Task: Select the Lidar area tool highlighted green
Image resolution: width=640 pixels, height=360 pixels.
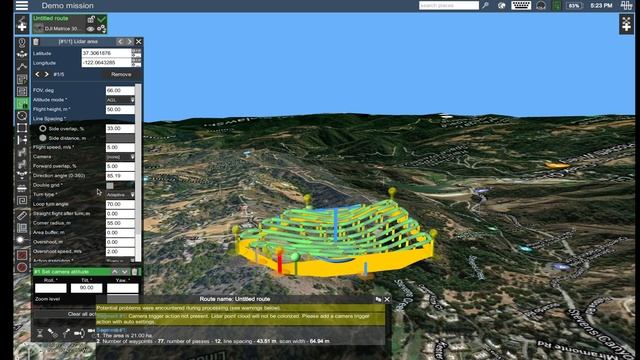Action: pyautogui.click(x=22, y=103)
